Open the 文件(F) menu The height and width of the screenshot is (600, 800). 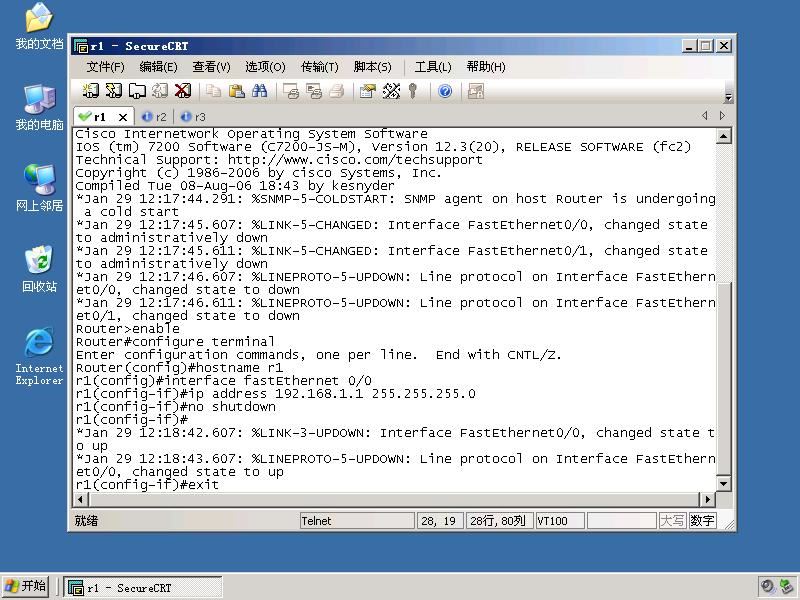click(x=105, y=67)
